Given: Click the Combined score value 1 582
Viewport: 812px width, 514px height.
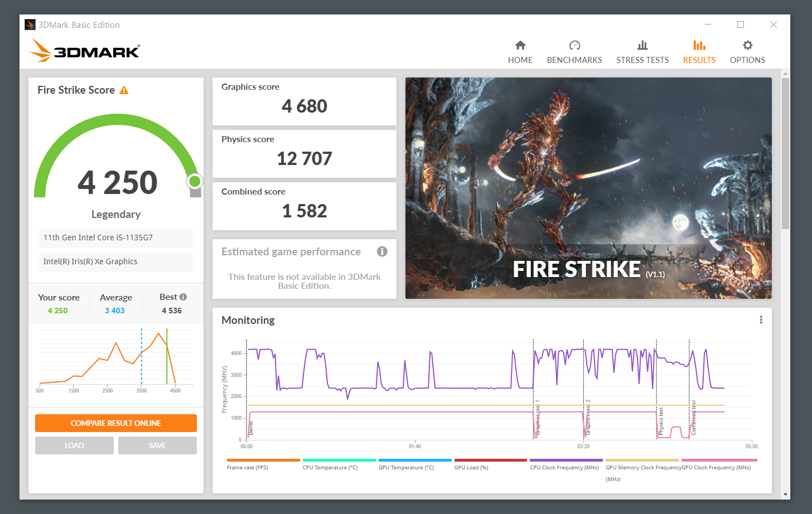Looking at the screenshot, I should tap(304, 211).
